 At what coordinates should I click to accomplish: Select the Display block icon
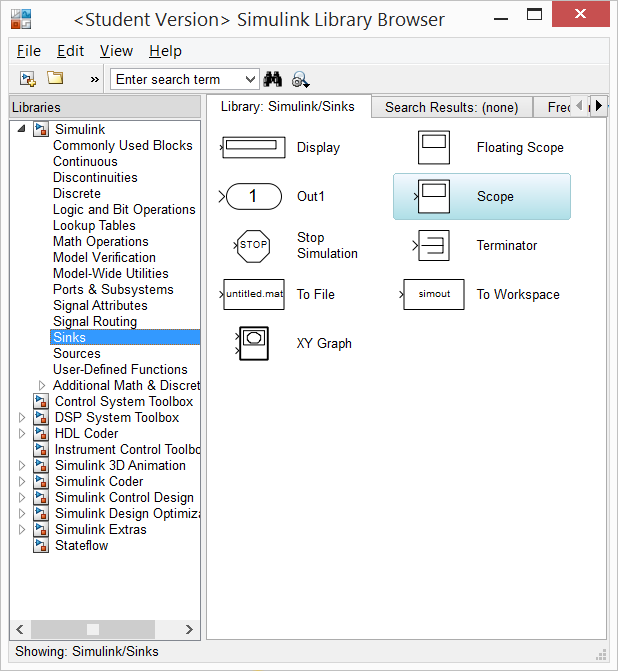coord(254,148)
